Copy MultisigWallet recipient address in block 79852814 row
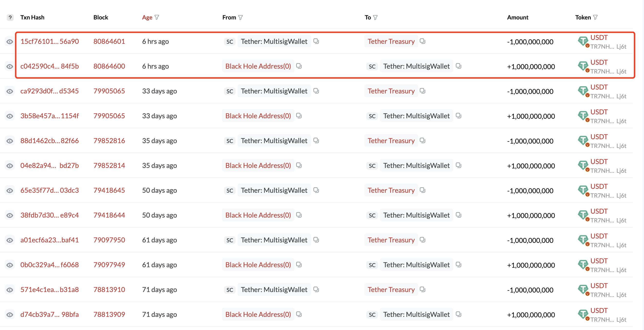This screenshot has width=644, height=330. click(x=459, y=165)
